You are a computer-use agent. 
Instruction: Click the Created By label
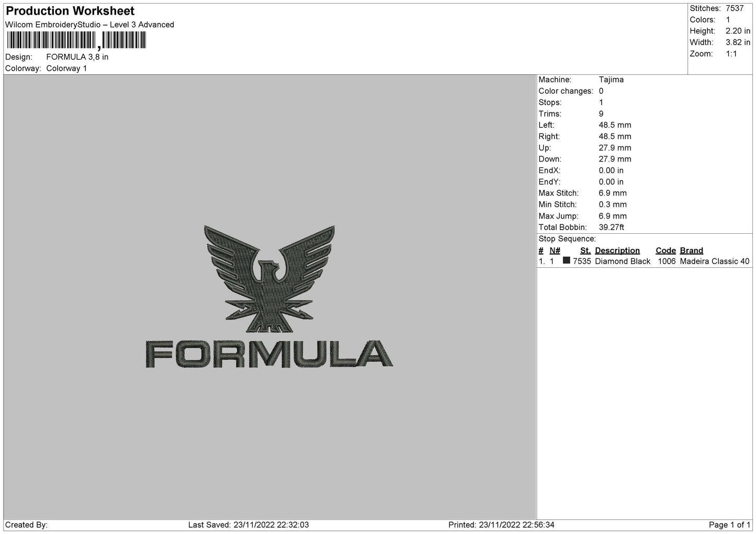coord(26,525)
